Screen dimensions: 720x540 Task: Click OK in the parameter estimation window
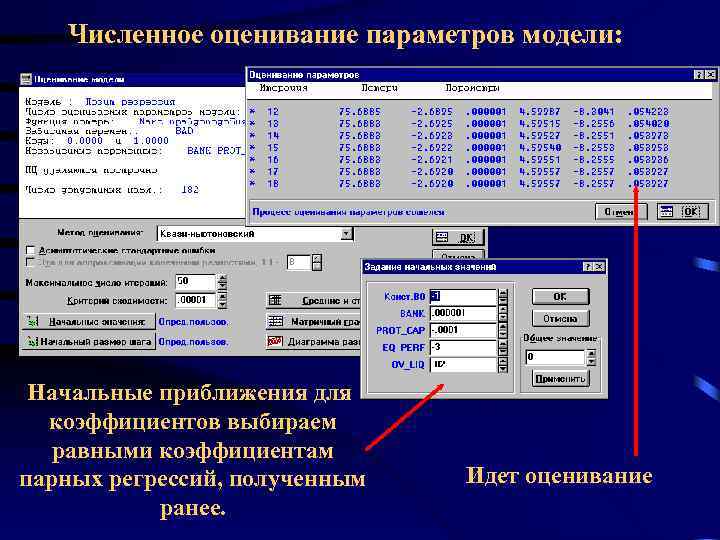tap(682, 212)
